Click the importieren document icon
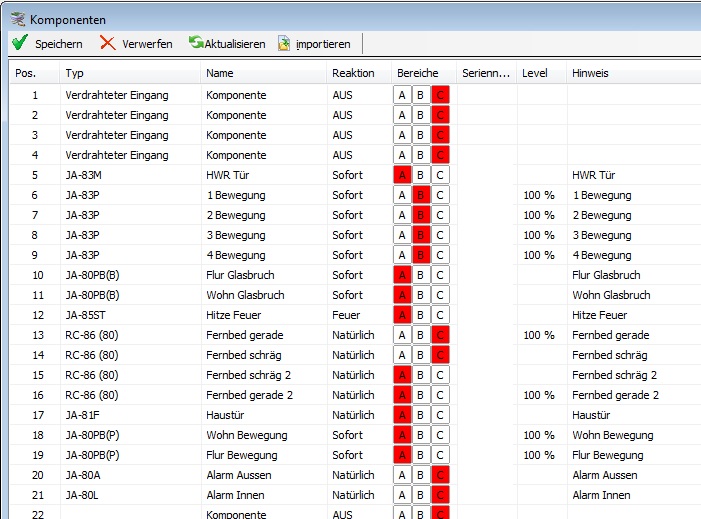The image size is (701, 519). (x=284, y=43)
